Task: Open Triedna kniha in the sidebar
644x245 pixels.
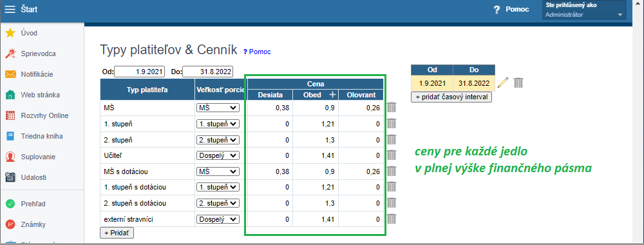Action: coord(42,136)
